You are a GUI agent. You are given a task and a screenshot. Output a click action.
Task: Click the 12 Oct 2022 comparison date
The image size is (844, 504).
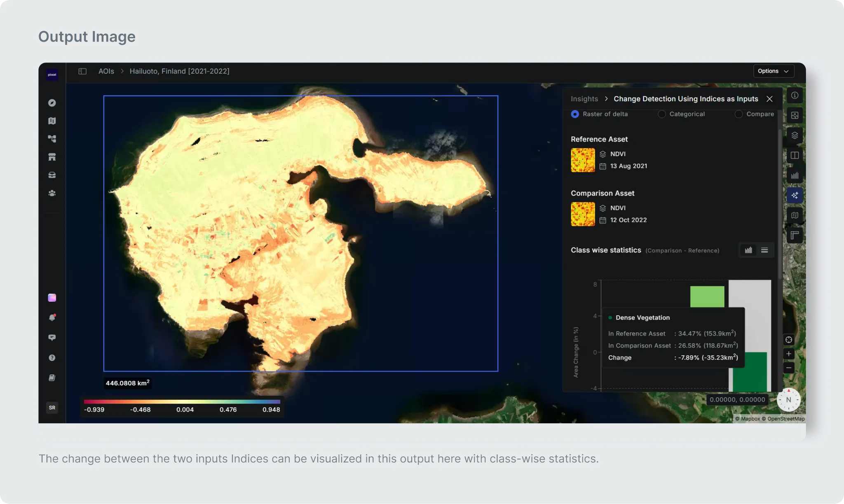point(628,220)
